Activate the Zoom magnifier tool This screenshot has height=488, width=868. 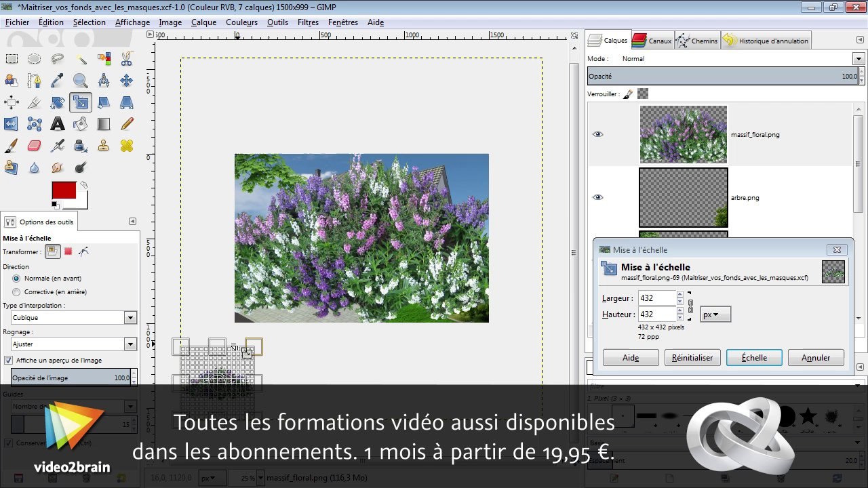81,81
